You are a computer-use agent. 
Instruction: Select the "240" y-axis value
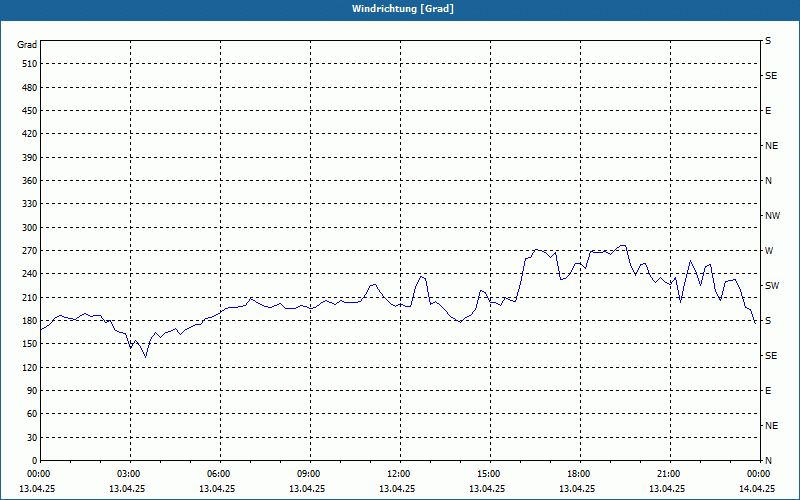pyautogui.click(x=30, y=274)
